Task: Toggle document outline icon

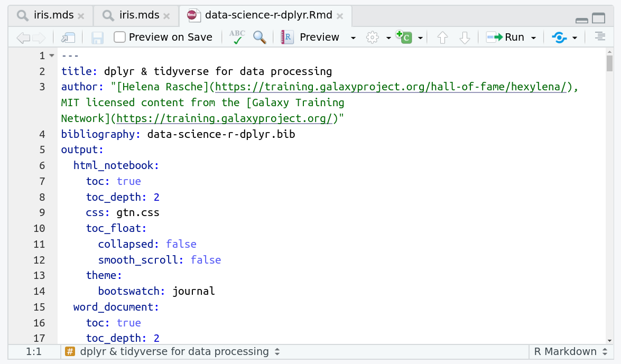Action: click(600, 36)
